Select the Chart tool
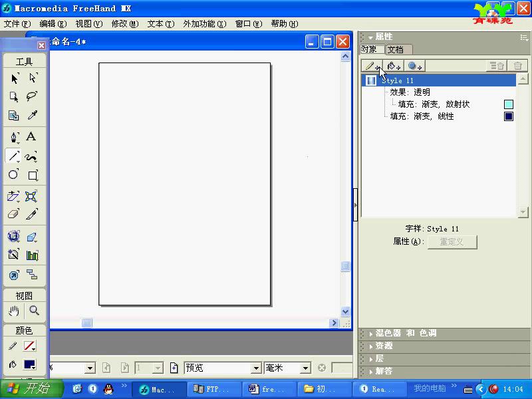532x399 pixels. pos(32,255)
